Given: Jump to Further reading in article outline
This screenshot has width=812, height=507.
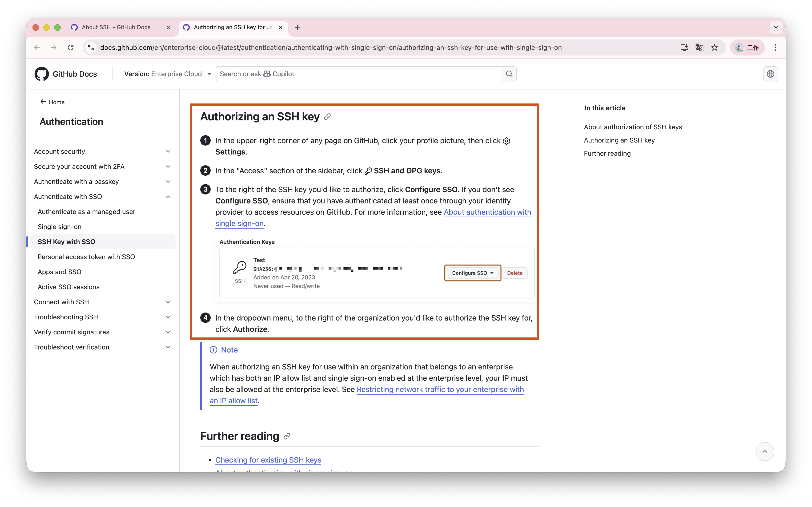Looking at the screenshot, I should pyautogui.click(x=607, y=154).
